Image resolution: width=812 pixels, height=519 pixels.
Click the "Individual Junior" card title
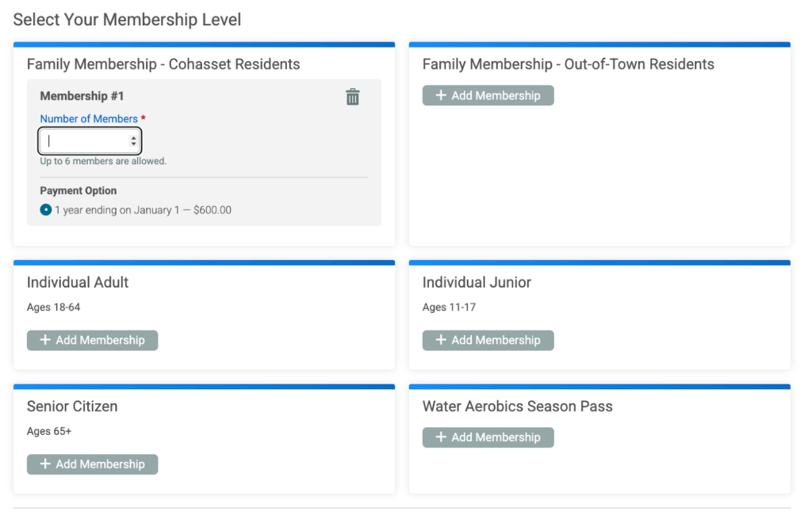click(477, 282)
